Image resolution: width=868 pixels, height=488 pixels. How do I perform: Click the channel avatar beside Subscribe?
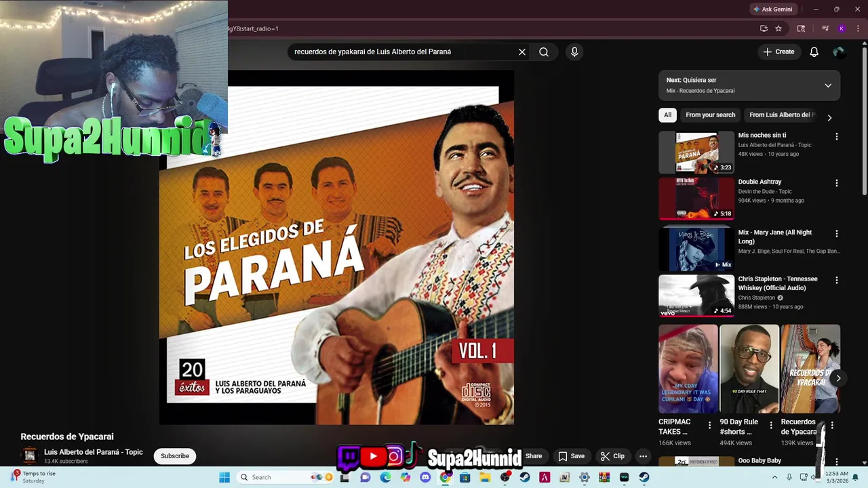[29, 455]
